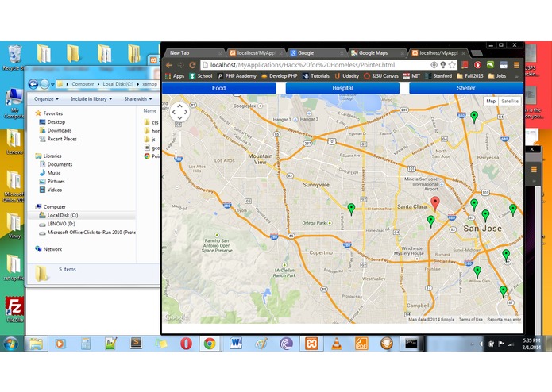Open the Fall 2013 bookmarks folder
The image size is (552, 392).
click(x=470, y=76)
